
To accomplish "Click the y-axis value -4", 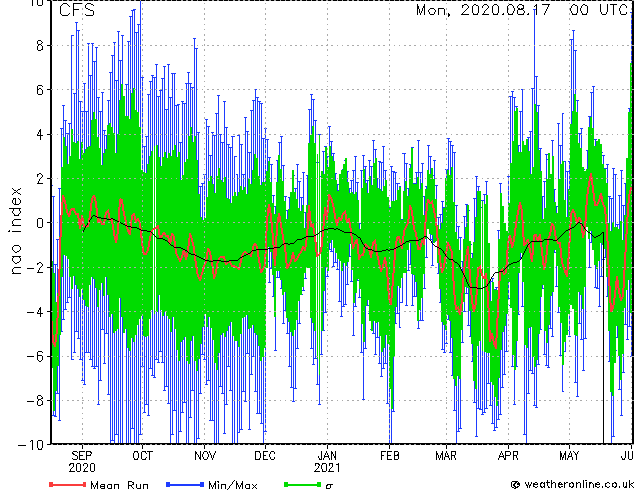I will click(x=36, y=312).
